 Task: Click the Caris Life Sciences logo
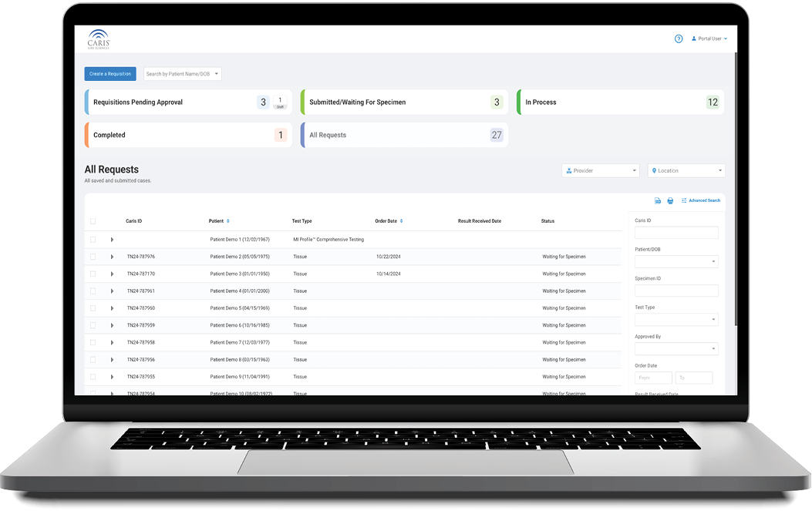[x=99, y=39]
